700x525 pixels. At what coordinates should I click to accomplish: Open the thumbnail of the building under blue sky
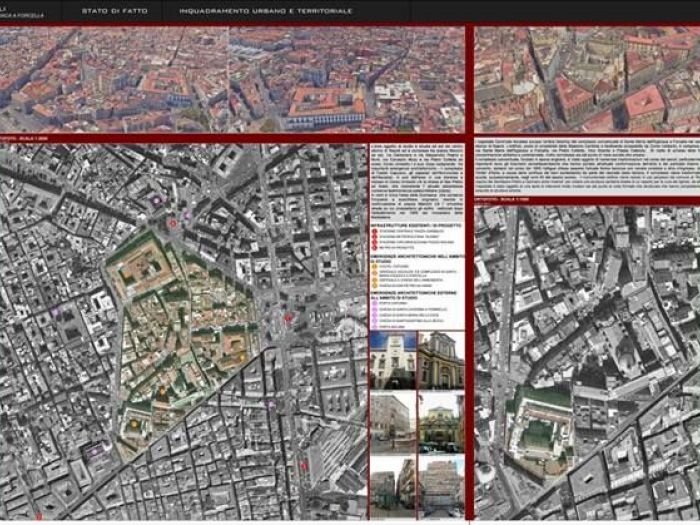click(393, 360)
